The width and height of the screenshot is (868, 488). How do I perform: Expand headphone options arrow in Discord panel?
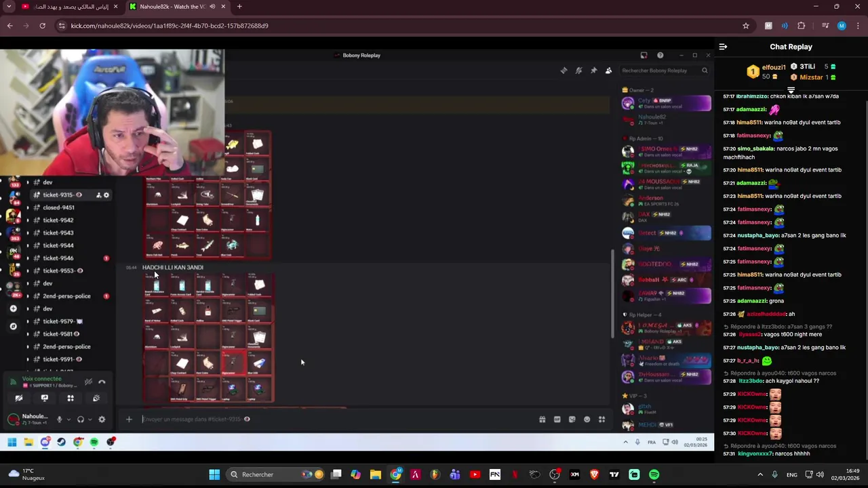coord(90,420)
